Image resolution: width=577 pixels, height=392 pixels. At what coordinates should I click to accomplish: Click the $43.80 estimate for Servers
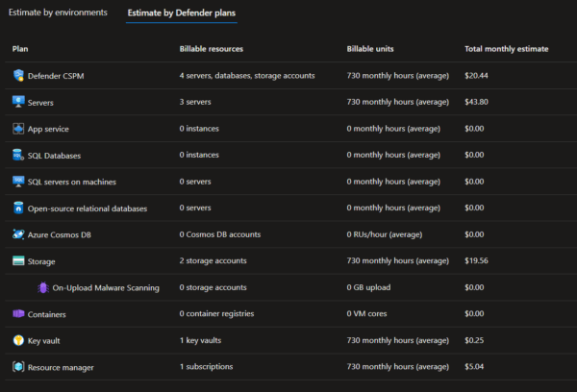click(x=476, y=102)
